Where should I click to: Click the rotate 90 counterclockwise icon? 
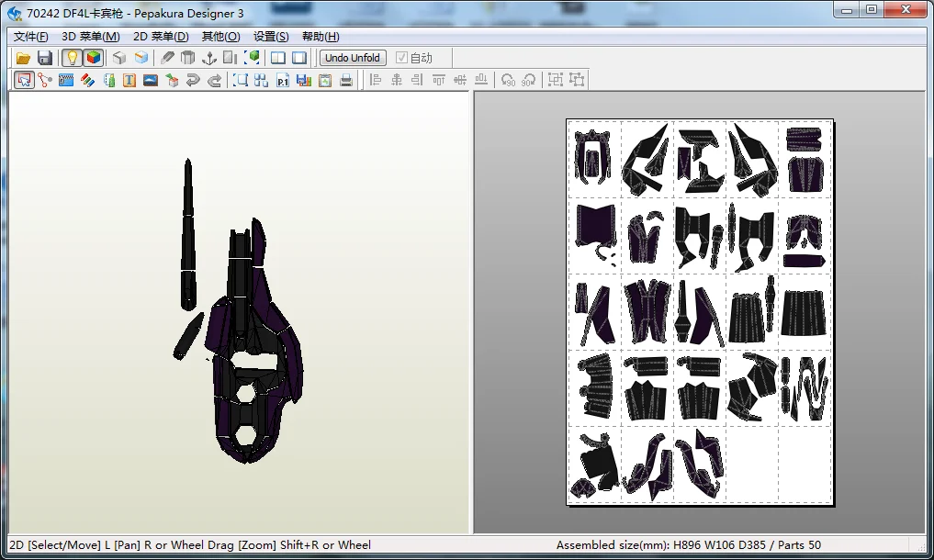point(508,80)
